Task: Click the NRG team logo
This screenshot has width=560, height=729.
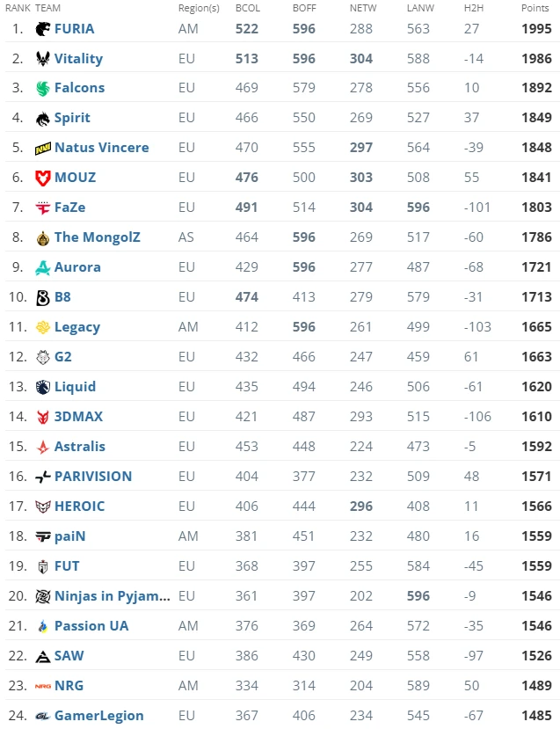Action: point(43,686)
